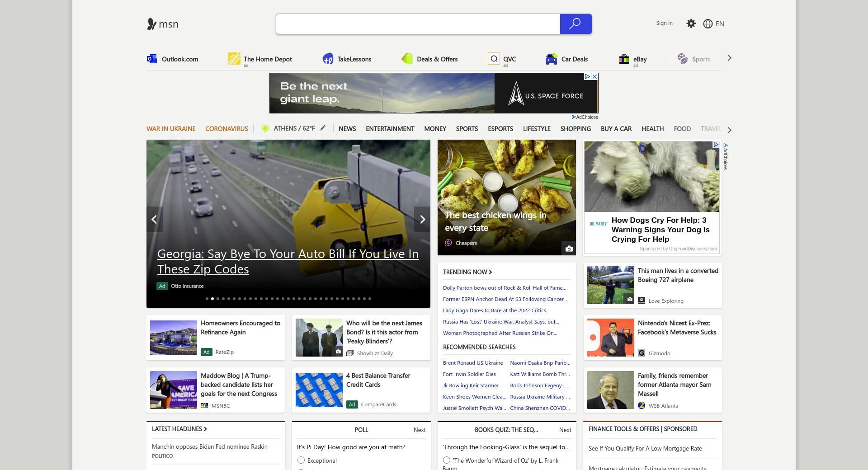Open the Outlook.com shortcut icon
Viewport: 868px width, 470px height.
click(152, 59)
